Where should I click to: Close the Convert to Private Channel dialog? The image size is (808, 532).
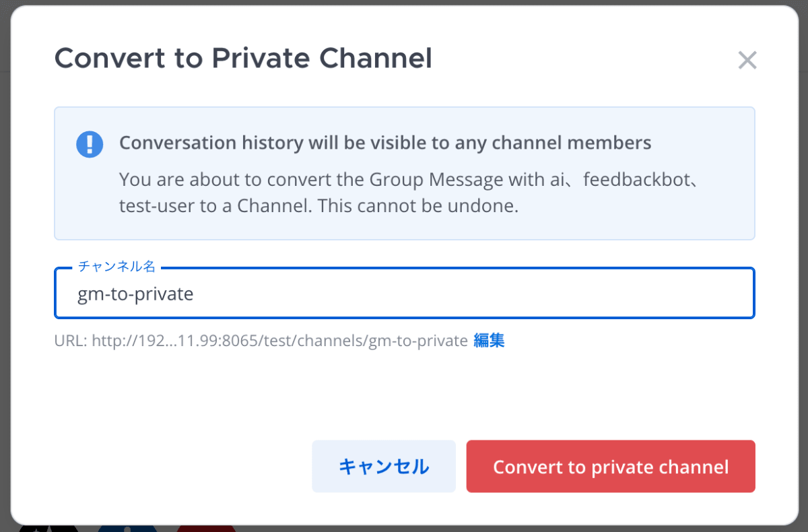(747, 60)
